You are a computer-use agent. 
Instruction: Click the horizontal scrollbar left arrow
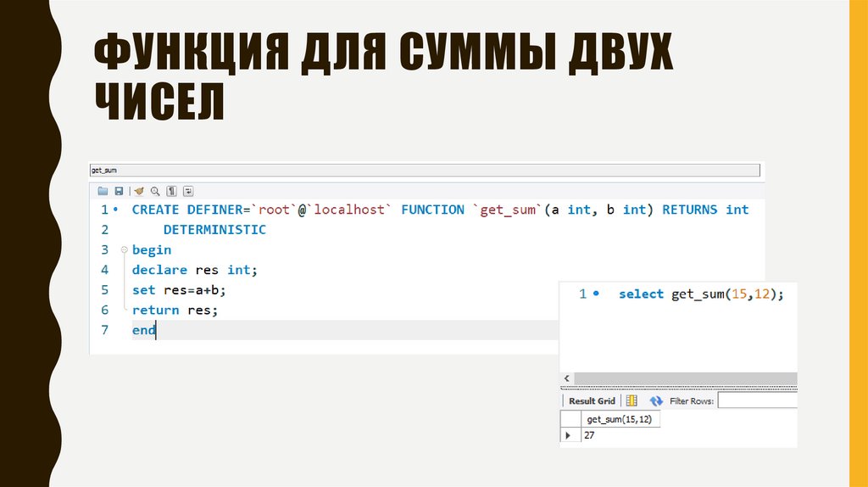click(566, 379)
